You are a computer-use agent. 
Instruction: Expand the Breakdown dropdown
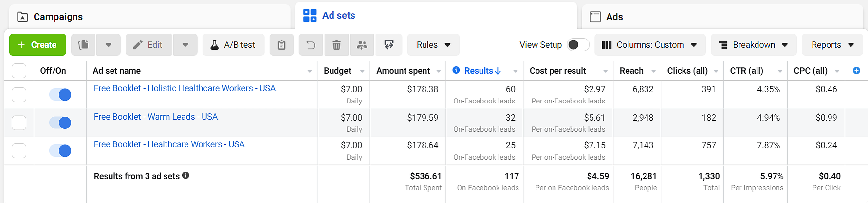[x=754, y=45]
